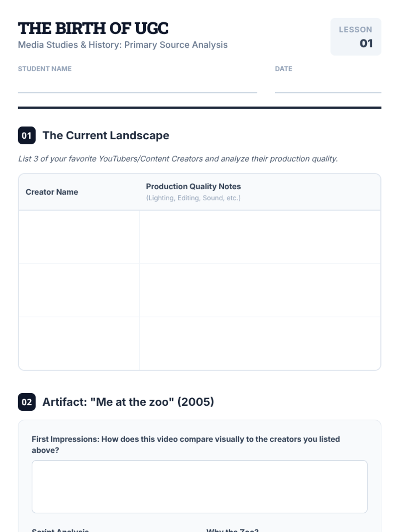Image resolution: width=399 pixels, height=532 pixels.
Task: Click the "Production Quality Notes" column header
Action: pyautogui.click(x=193, y=187)
